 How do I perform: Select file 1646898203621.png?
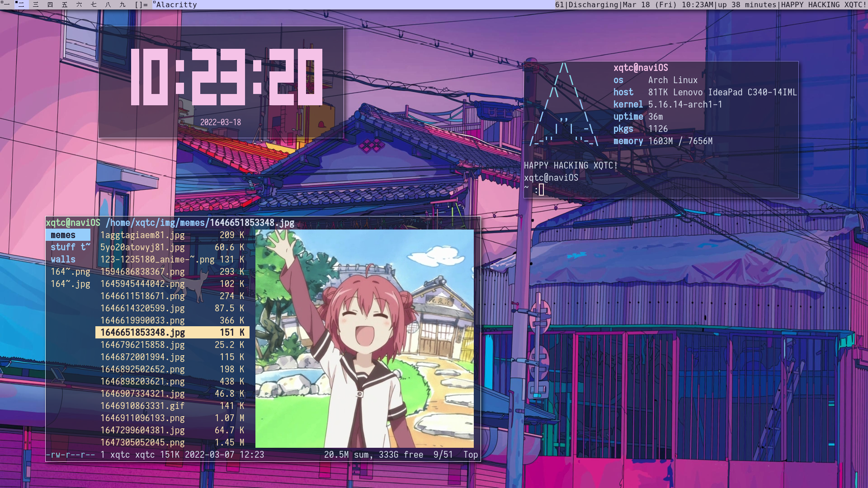click(x=172, y=381)
